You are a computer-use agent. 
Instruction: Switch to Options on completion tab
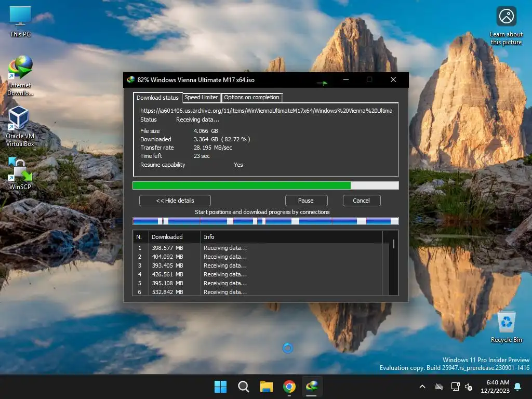pos(252,97)
